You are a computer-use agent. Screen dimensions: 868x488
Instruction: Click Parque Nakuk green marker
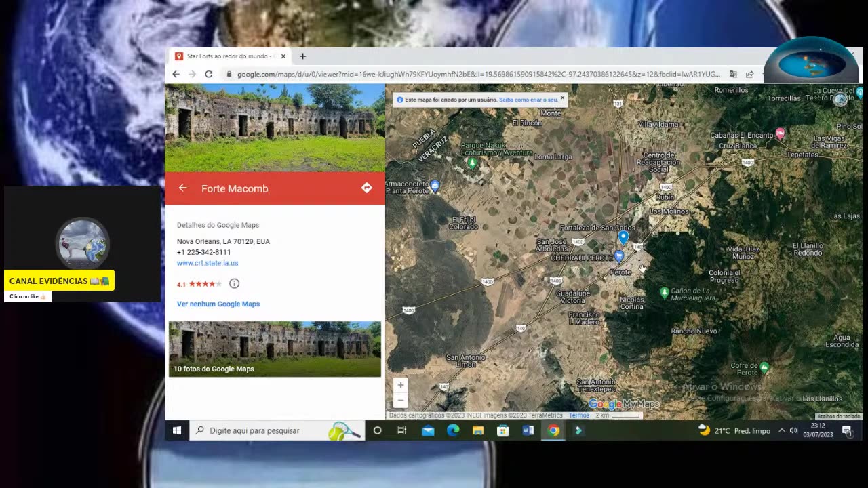473,163
